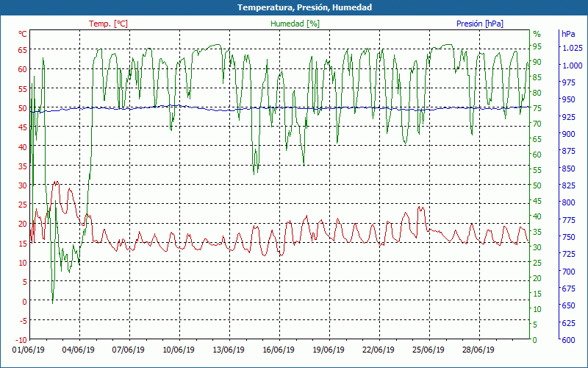The height and width of the screenshot is (368, 588).
Task: Click the '16/06/19' date label
Action: [279, 350]
